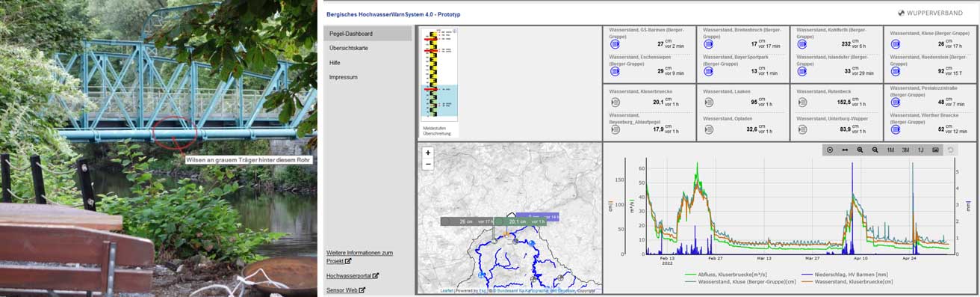Select the Laaken gauge chart icon
Screen dimensions: 980x297
(708, 102)
